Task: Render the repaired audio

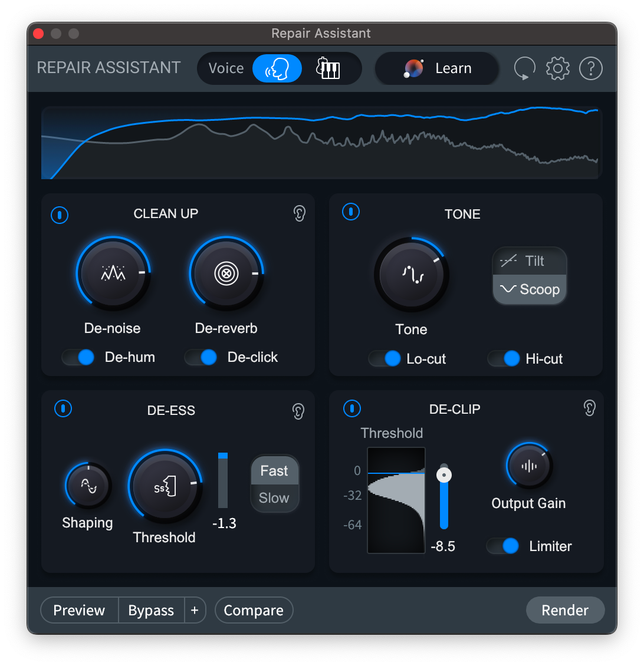Action: (x=564, y=610)
